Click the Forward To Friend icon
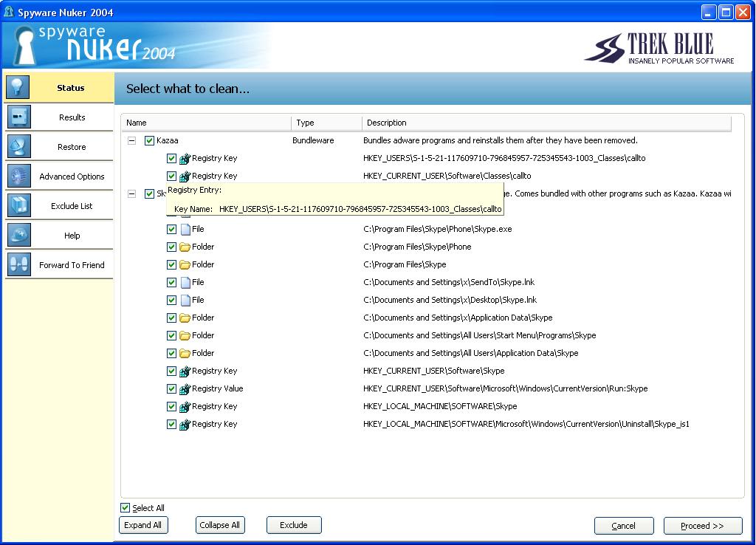The width and height of the screenshot is (756, 545). click(18, 264)
